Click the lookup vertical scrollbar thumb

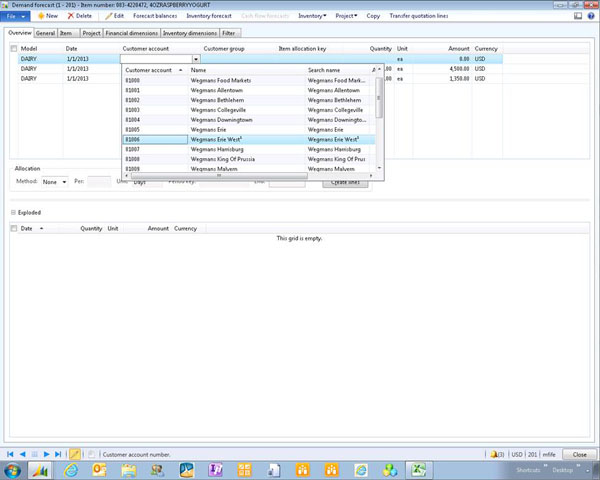click(x=379, y=98)
